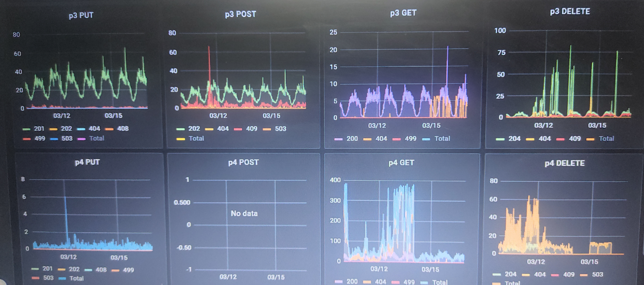644x285 pixels.
Task: Toggle the 202 series in p3 POST legend
Action: point(188,129)
